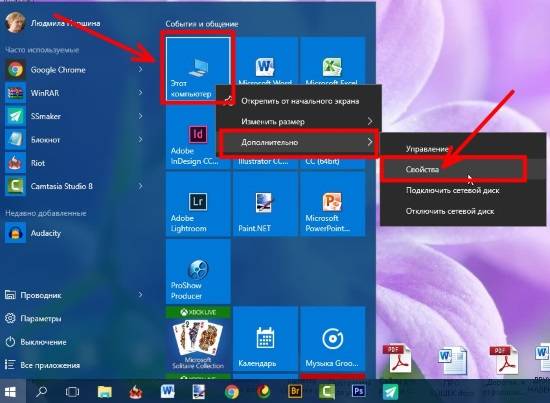Expand Дополнительно submenu arrow
This screenshot has width=550, height=403.
click(370, 142)
